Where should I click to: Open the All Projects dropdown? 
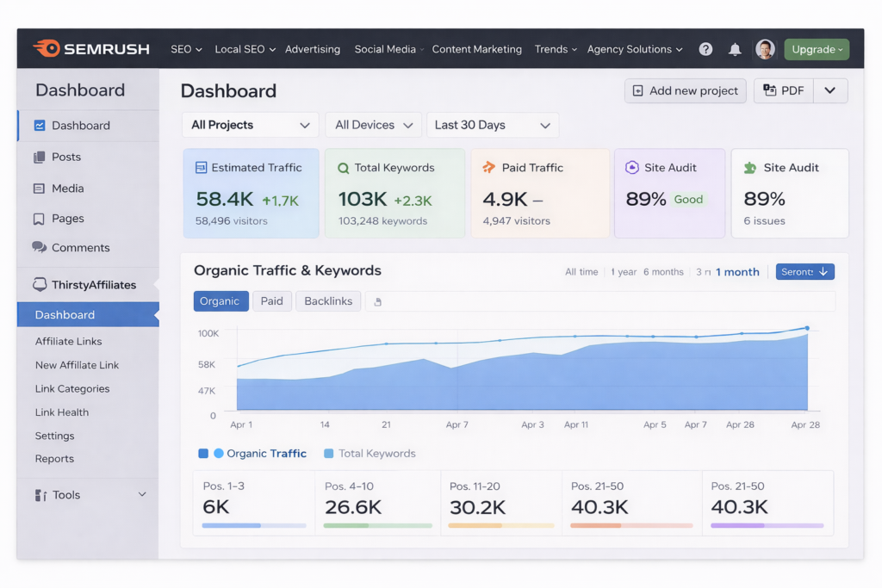pos(250,125)
